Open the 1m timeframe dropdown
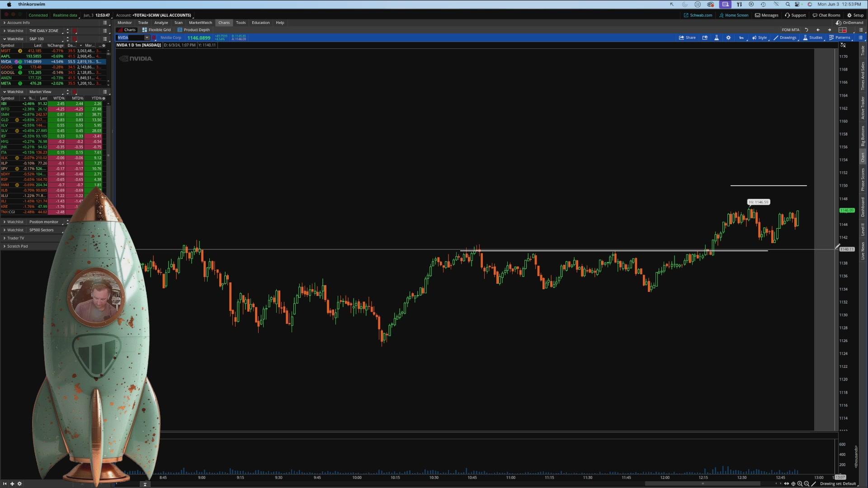 741,38
